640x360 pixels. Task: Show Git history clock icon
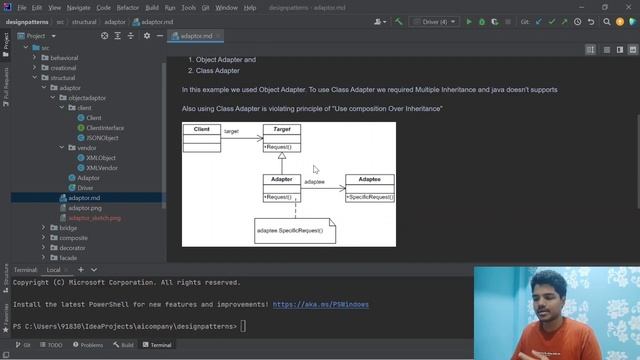578,22
